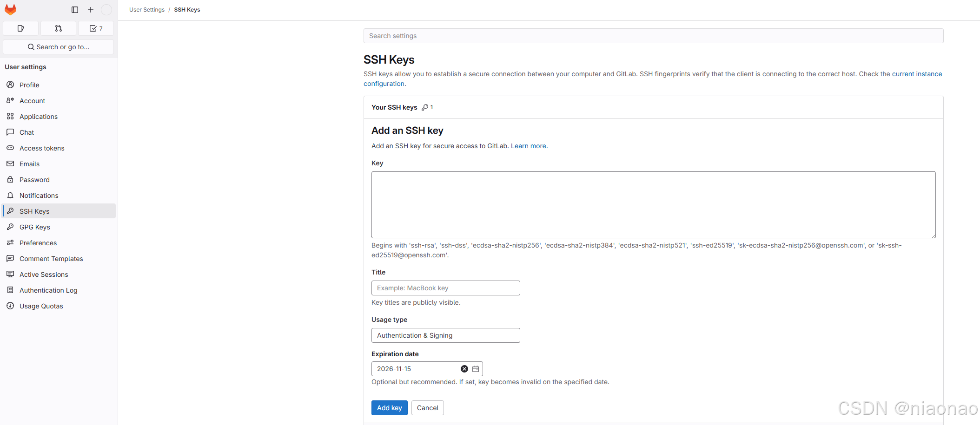Open Access tokens page
The image size is (980, 425).
59,148
